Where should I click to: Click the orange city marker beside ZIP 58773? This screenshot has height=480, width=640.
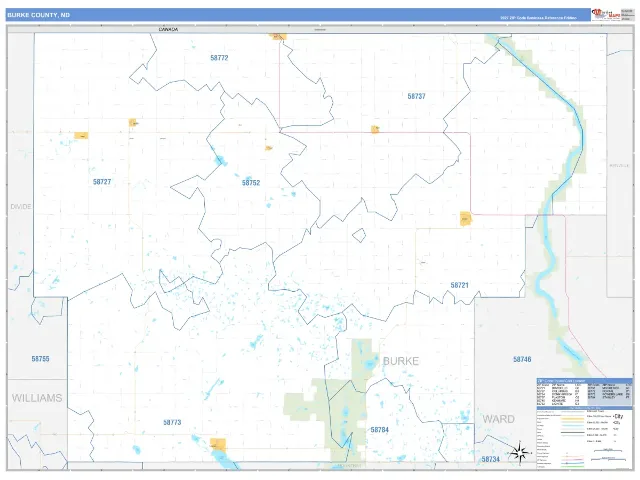[218, 444]
